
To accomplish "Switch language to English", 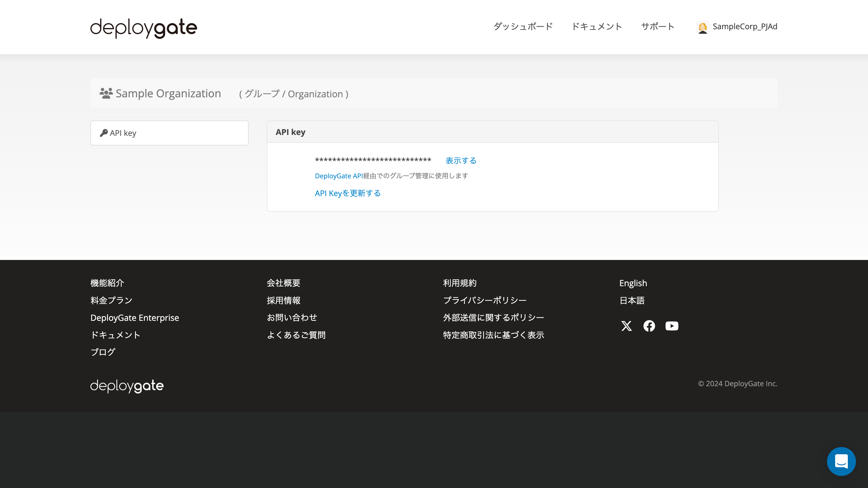I will [633, 283].
